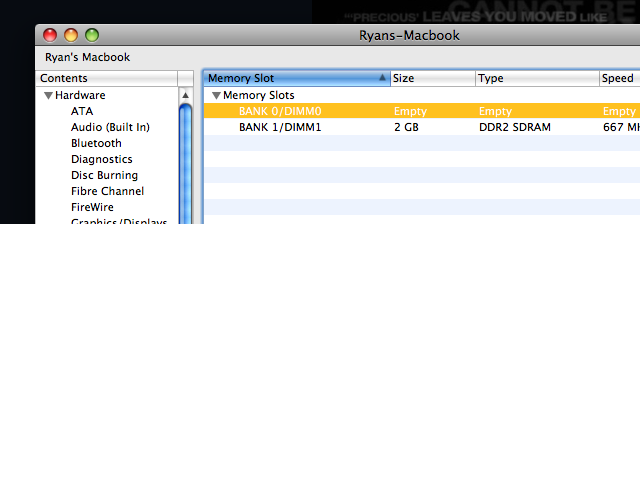Click the Ryans-Macbook window title
The image size is (640, 480).
click(409, 36)
